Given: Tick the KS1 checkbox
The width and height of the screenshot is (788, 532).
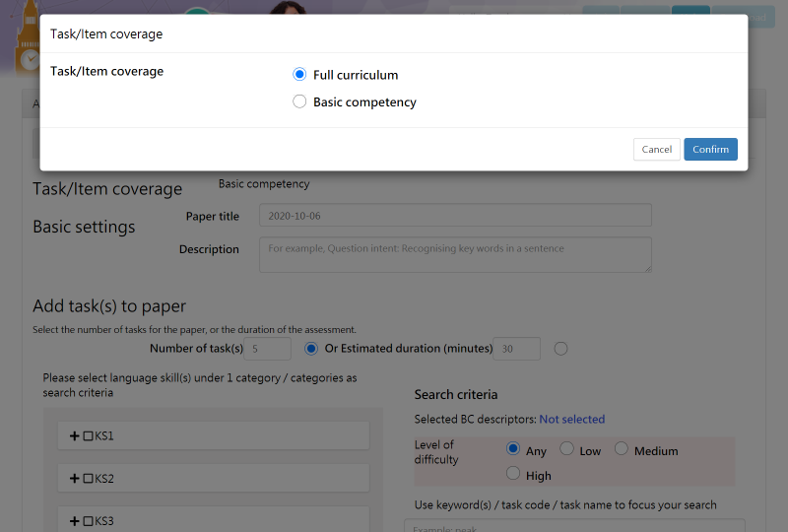Looking at the screenshot, I should pyautogui.click(x=88, y=435).
